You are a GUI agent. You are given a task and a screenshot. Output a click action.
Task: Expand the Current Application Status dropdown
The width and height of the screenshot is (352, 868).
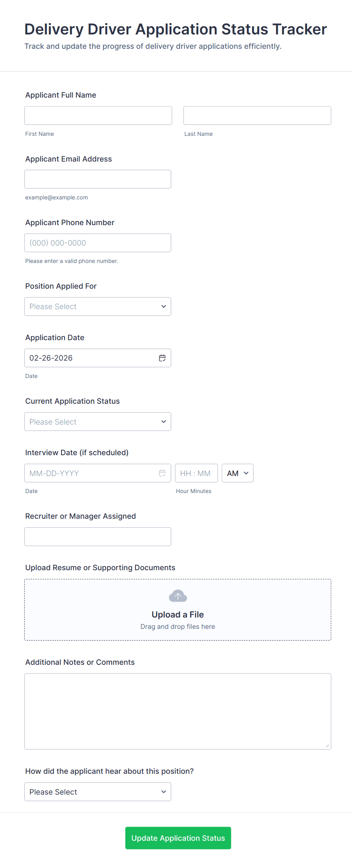pyautogui.click(x=98, y=422)
